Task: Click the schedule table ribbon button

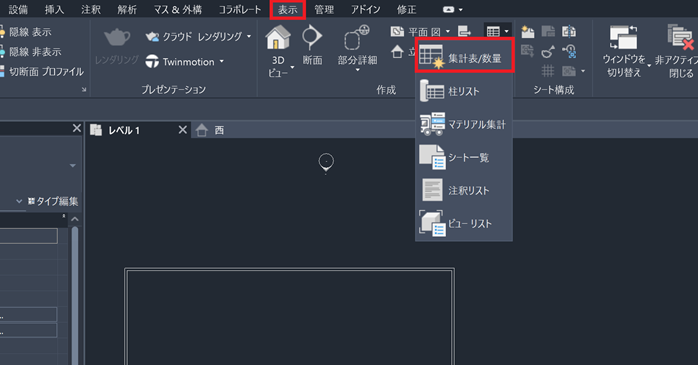Action: (x=493, y=31)
